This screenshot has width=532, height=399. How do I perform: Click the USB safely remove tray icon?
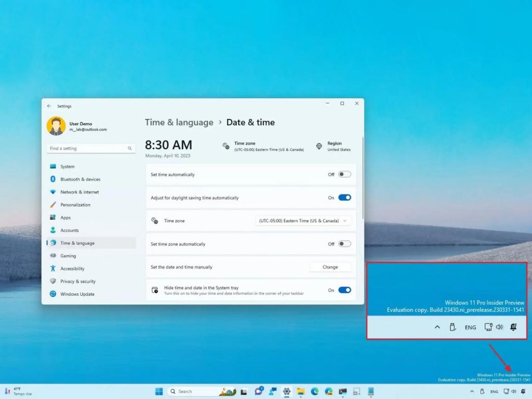(x=482, y=392)
